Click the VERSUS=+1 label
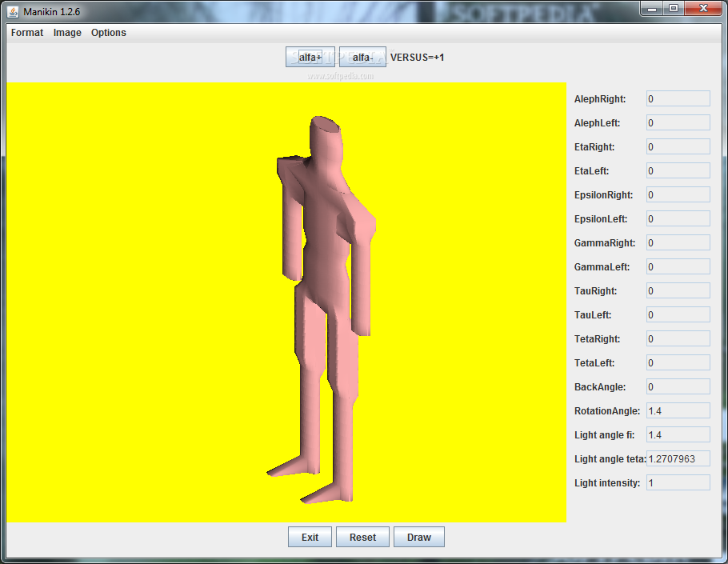728x564 pixels. (x=418, y=57)
